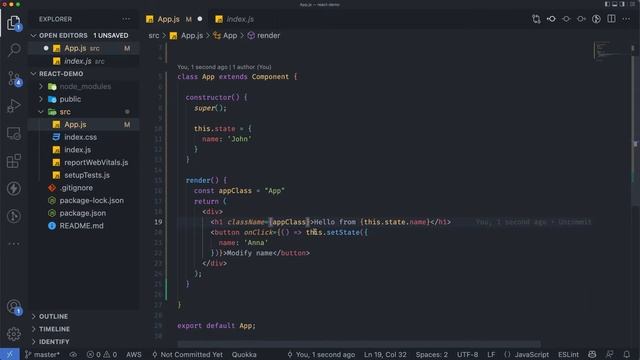Open the Explorer view in activity bar
The width and height of the screenshot is (640, 360).
[x=14, y=22]
